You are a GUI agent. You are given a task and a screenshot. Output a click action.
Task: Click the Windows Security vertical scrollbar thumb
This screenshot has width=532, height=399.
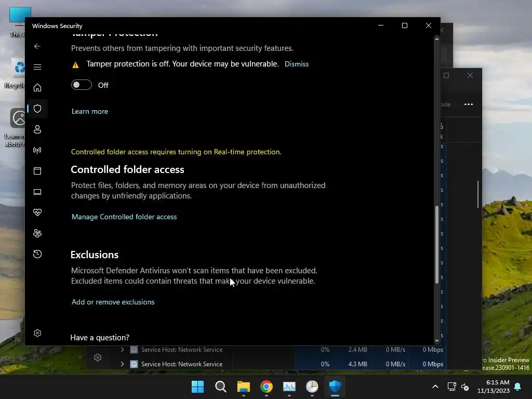point(437,245)
